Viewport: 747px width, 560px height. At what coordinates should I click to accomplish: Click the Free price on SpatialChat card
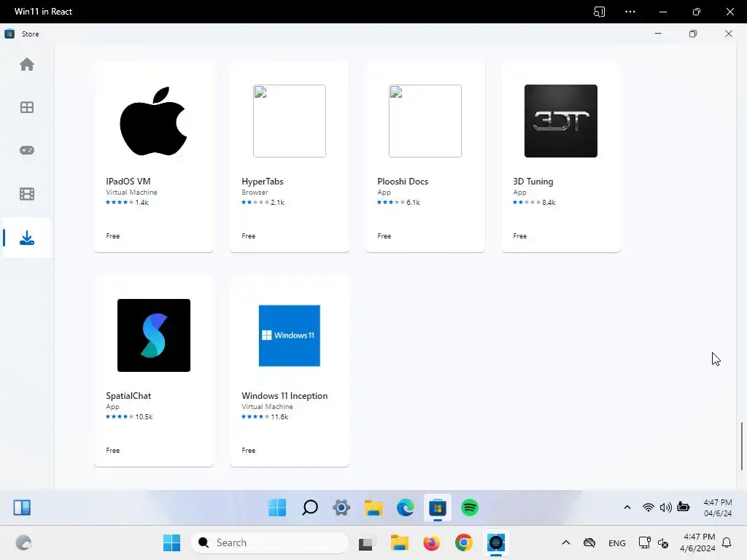pos(112,450)
